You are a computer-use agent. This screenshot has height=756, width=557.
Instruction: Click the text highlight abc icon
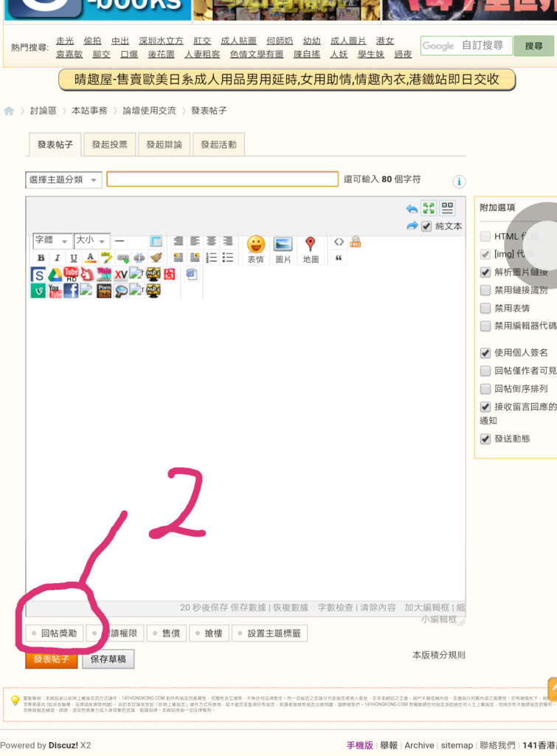click(x=106, y=258)
